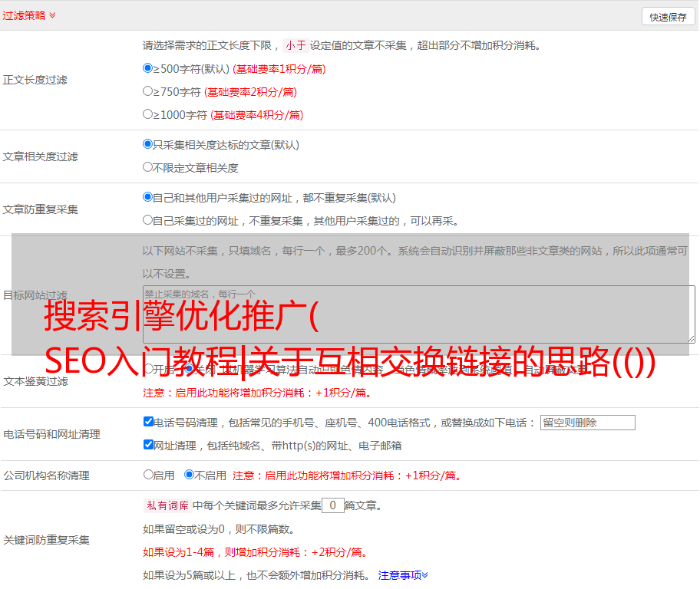Choose 只采集相关度达标的文章 radio
Screen dimensions: 700x589
(148, 144)
